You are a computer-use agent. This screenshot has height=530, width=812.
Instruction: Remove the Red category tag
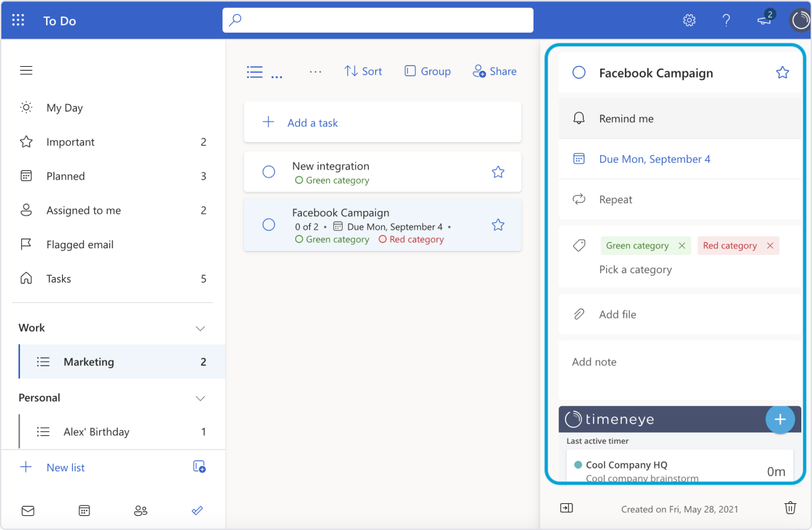pyautogui.click(x=771, y=246)
